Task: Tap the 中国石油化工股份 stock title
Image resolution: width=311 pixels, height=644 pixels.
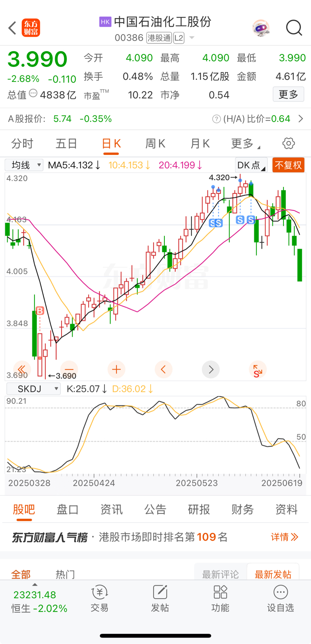Action: [163, 21]
